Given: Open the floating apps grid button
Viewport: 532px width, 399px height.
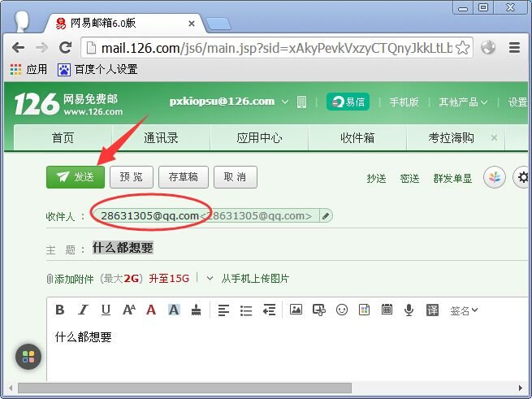Looking at the screenshot, I should click(x=28, y=357).
